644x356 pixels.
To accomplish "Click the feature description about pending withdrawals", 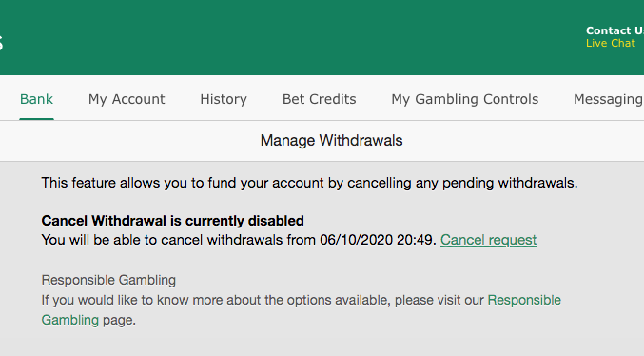I will click(309, 183).
